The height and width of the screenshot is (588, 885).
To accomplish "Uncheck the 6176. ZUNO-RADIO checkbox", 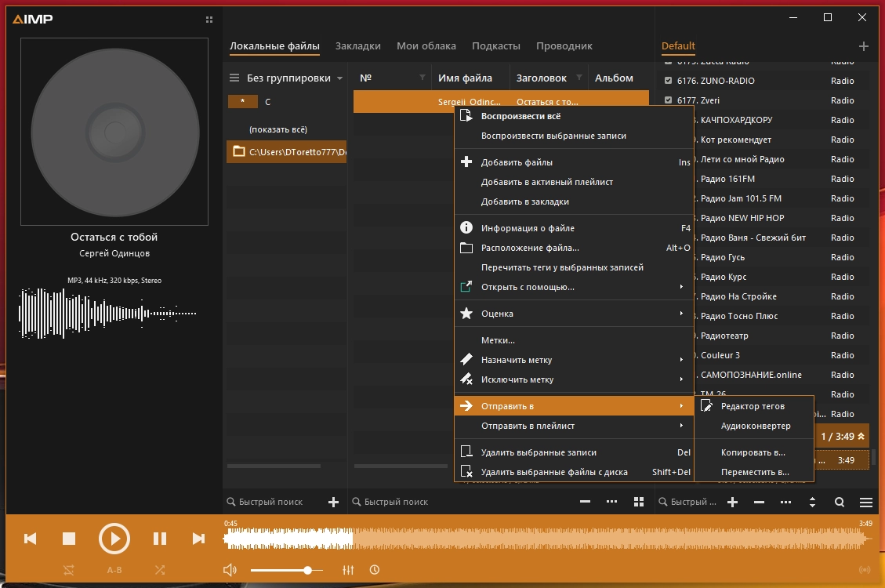I will point(668,81).
